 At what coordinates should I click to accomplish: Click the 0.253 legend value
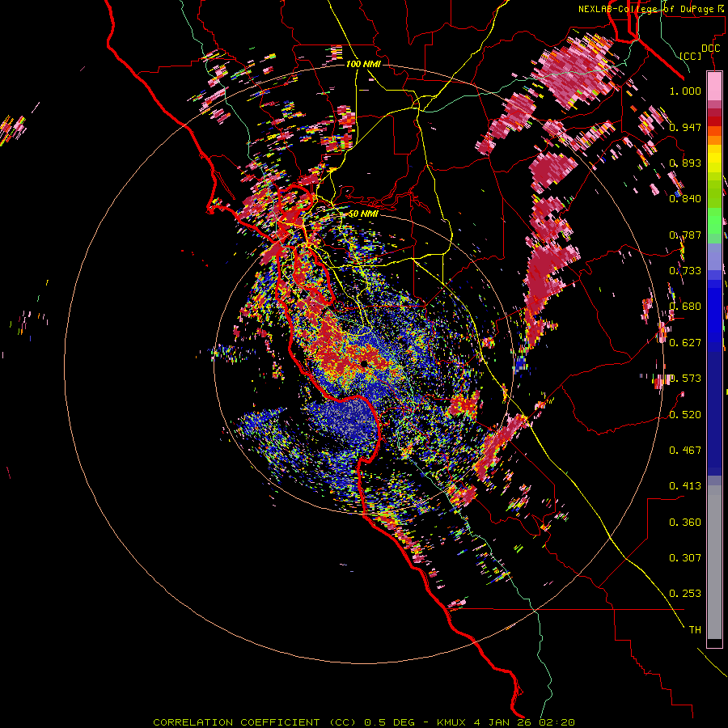coord(685,594)
